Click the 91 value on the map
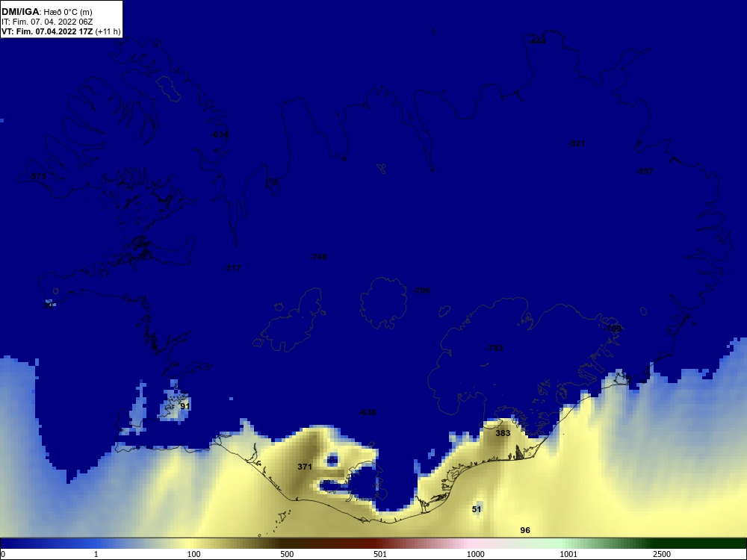This screenshot has height=560, width=747. tap(185, 406)
